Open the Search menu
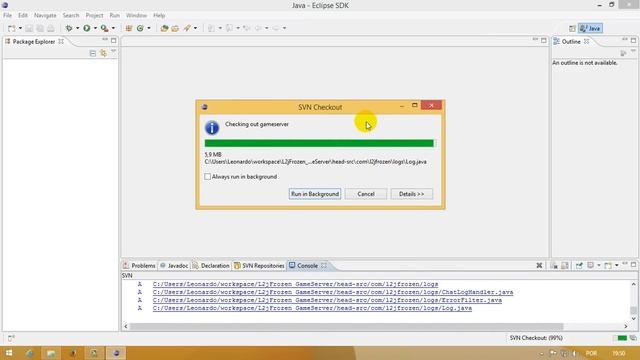Viewport: 640px width, 360px height. click(x=71, y=16)
